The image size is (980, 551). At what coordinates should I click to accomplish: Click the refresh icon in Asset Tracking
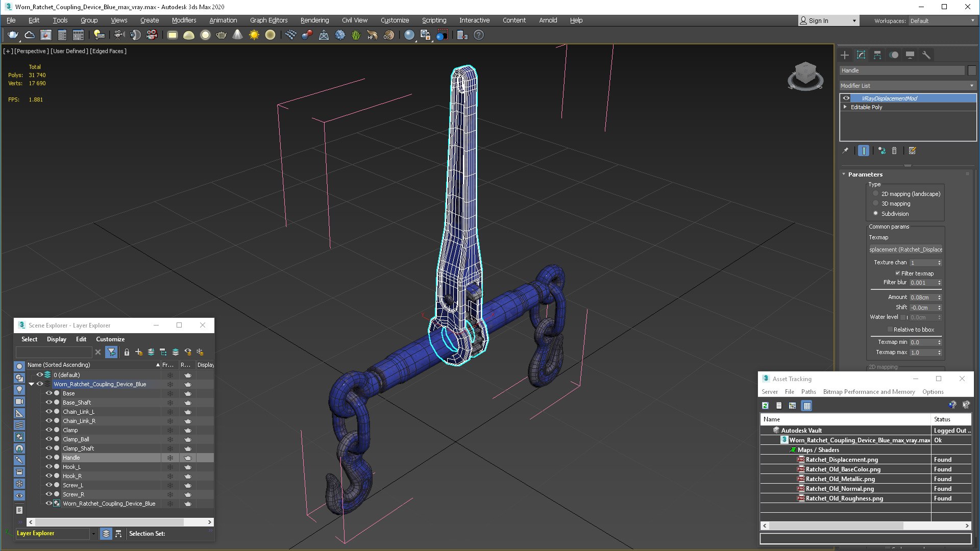click(765, 406)
